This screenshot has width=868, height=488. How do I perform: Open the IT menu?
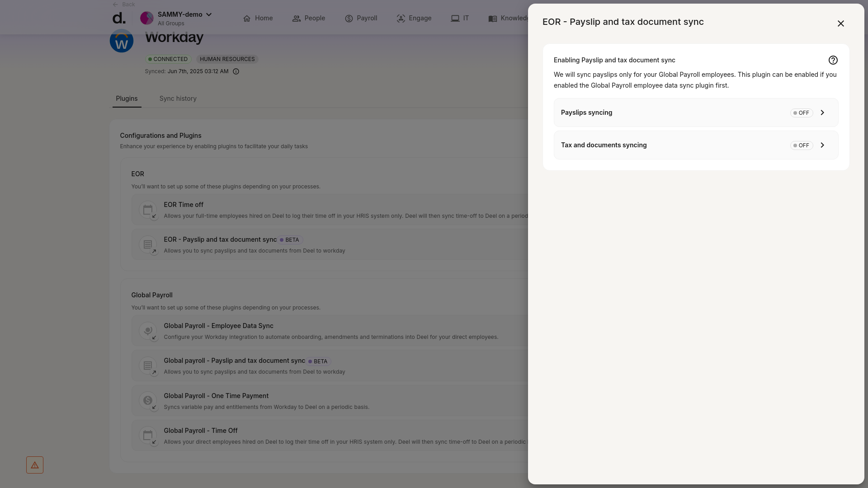pos(460,18)
